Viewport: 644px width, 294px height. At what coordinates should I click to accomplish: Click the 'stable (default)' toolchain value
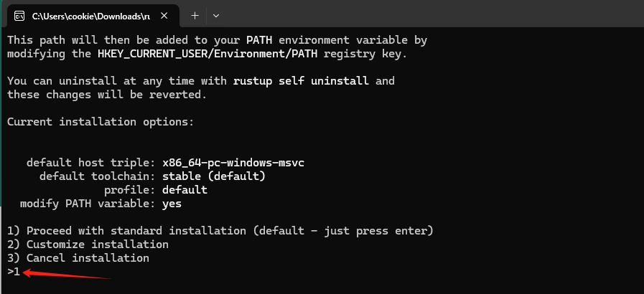[x=214, y=176]
